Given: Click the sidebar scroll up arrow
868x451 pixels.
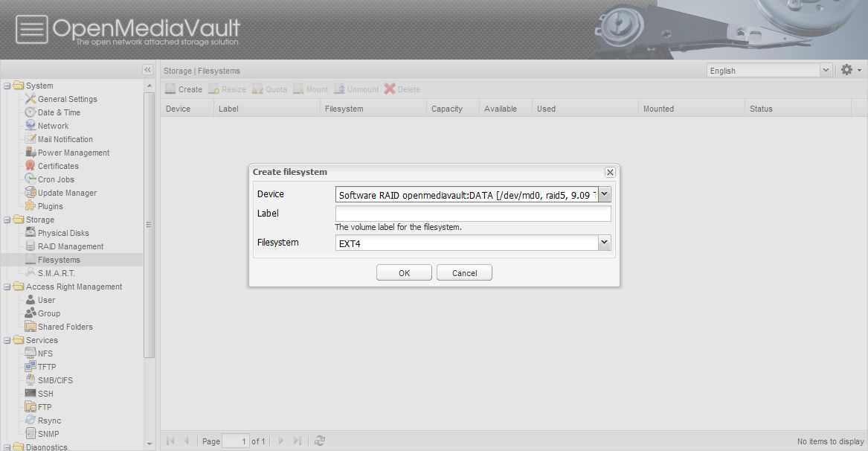Looking at the screenshot, I should point(149,86).
